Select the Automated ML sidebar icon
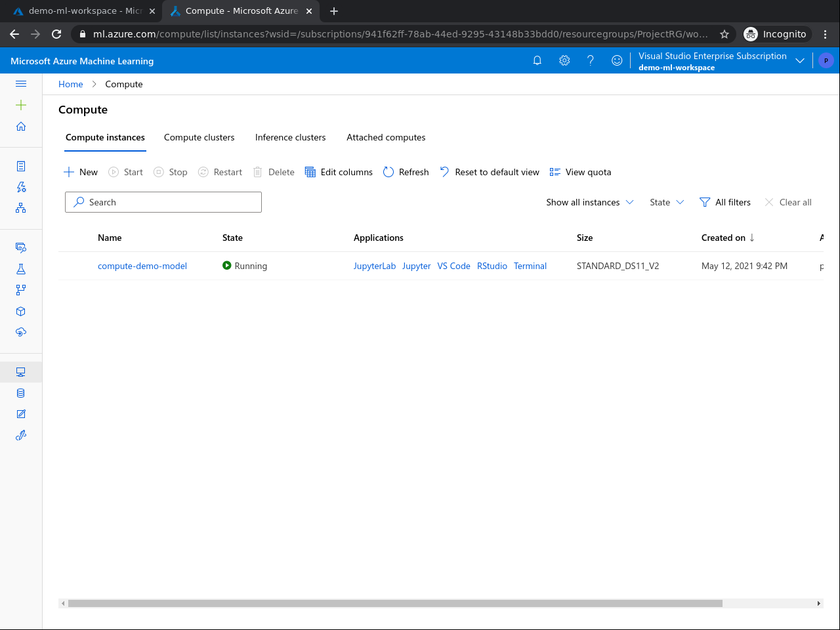 pos(20,187)
